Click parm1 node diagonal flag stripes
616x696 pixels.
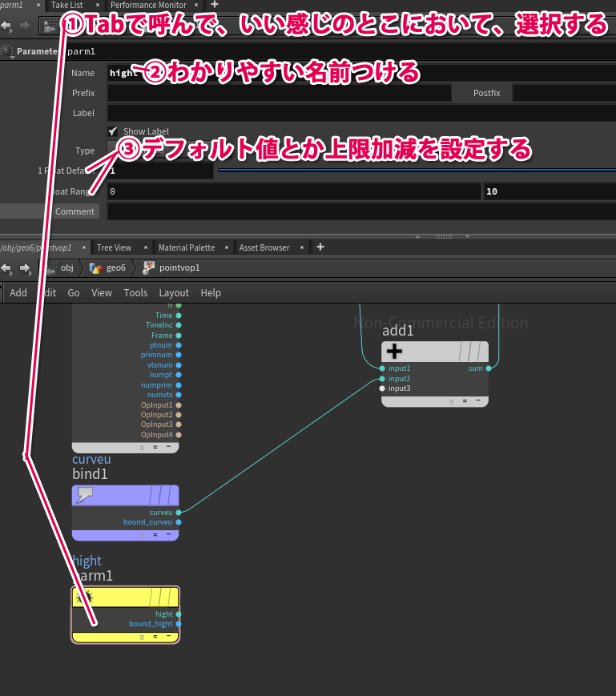[161, 597]
